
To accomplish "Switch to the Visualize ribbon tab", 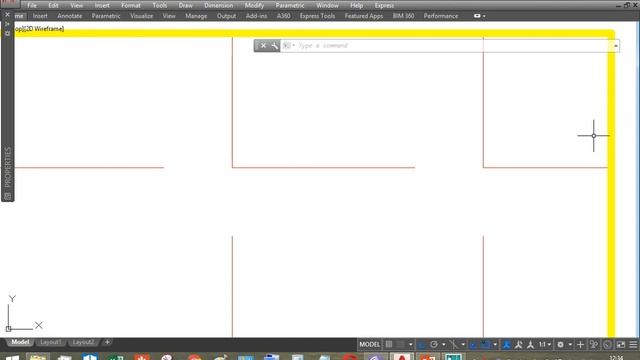I will (142, 16).
